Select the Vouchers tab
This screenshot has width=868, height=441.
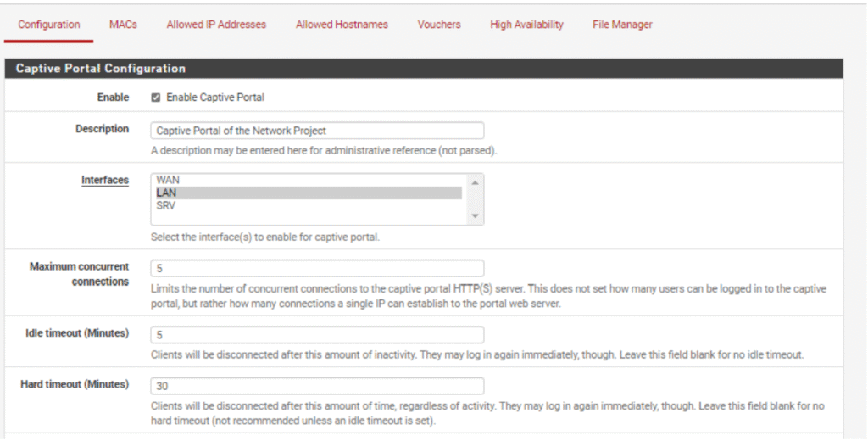[x=439, y=25]
